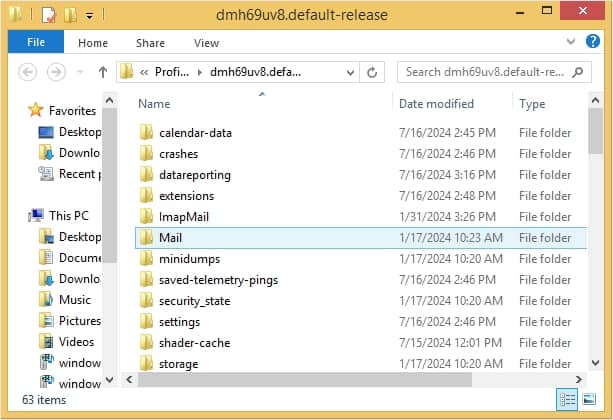Open Music under This PC

pyautogui.click(x=65, y=300)
